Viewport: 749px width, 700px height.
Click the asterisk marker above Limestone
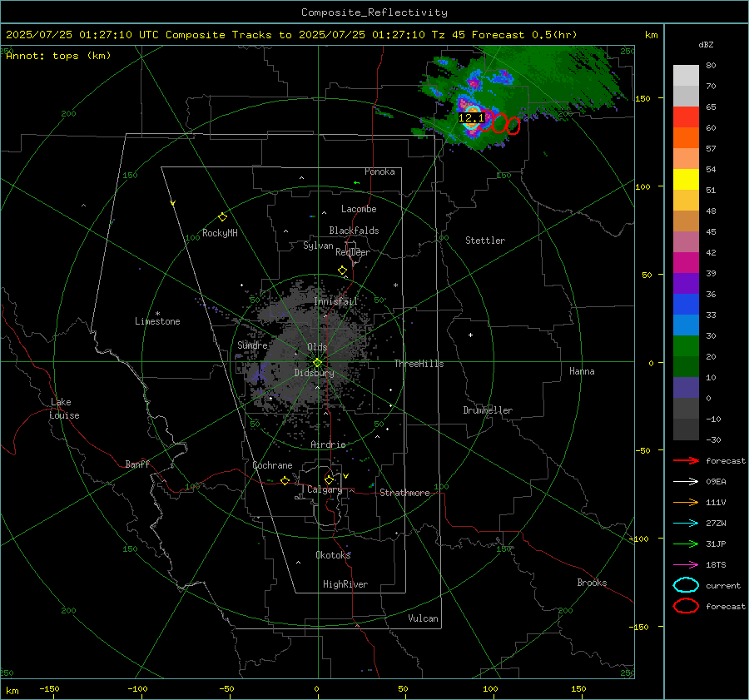[157, 314]
